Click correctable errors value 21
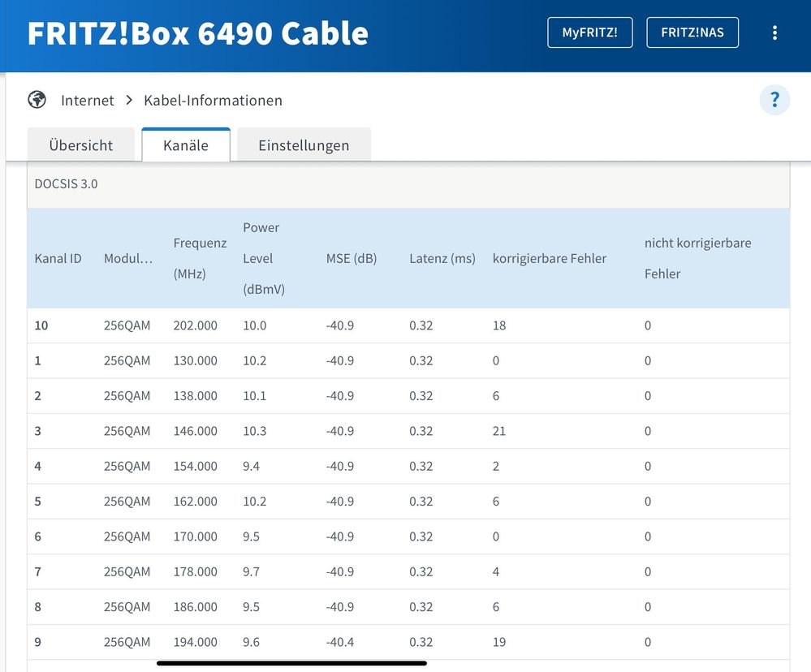Screen dimensions: 811x672 (499, 431)
